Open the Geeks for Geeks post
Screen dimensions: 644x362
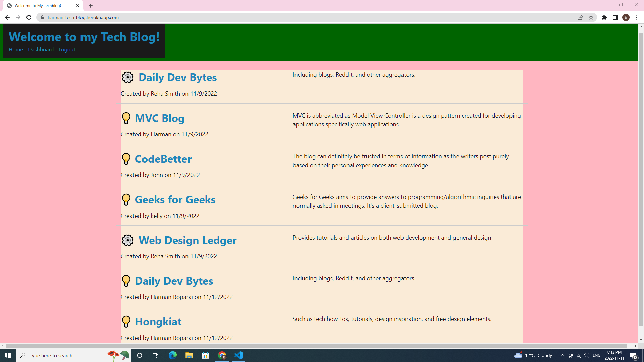(175, 200)
